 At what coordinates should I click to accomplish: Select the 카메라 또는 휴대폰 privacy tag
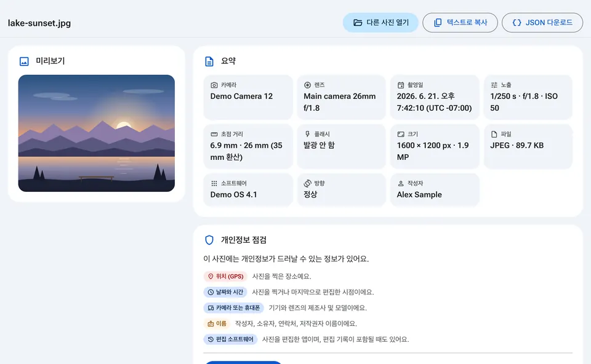pos(234,308)
